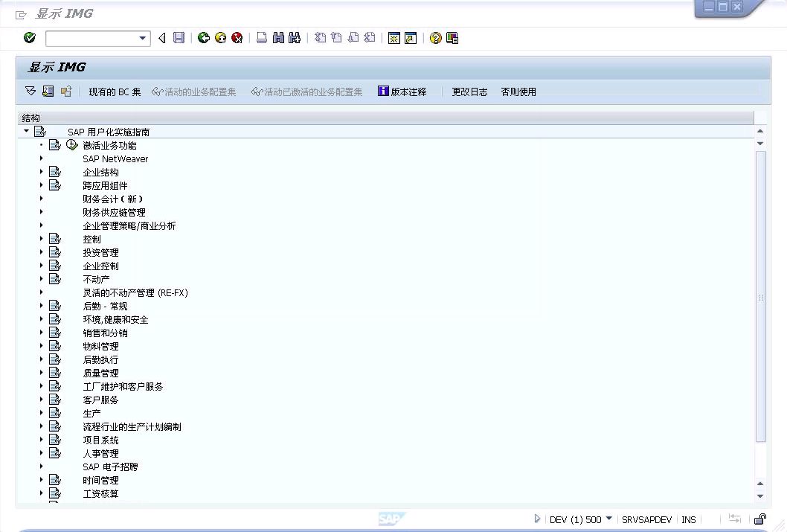Click the Next Page icon
Image resolution: width=787 pixels, height=532 pixels.
[353, 38]
